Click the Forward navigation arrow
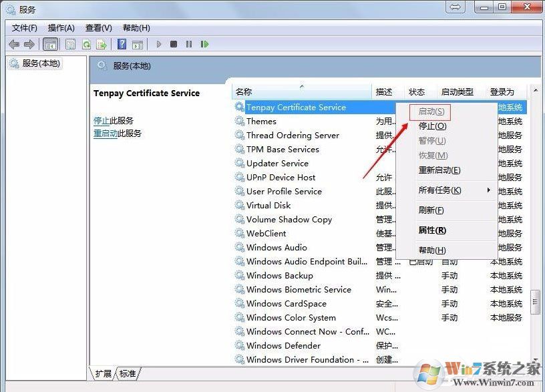The width and height of the screenshot is (545, 392). tap(30, 44)
